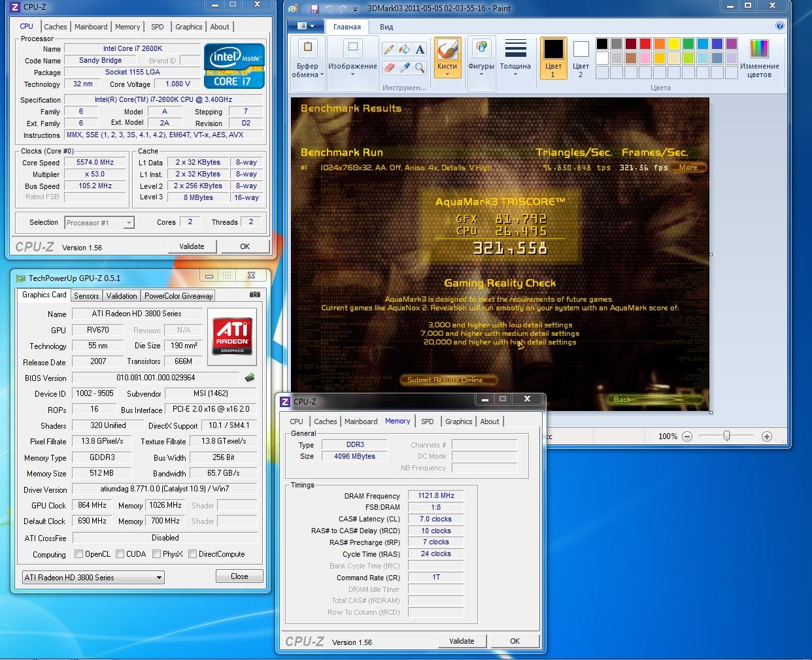
Task: Open the Customize Quick Access Toolbar arrow
Action: pyautogui.click(x=356, y=9)
